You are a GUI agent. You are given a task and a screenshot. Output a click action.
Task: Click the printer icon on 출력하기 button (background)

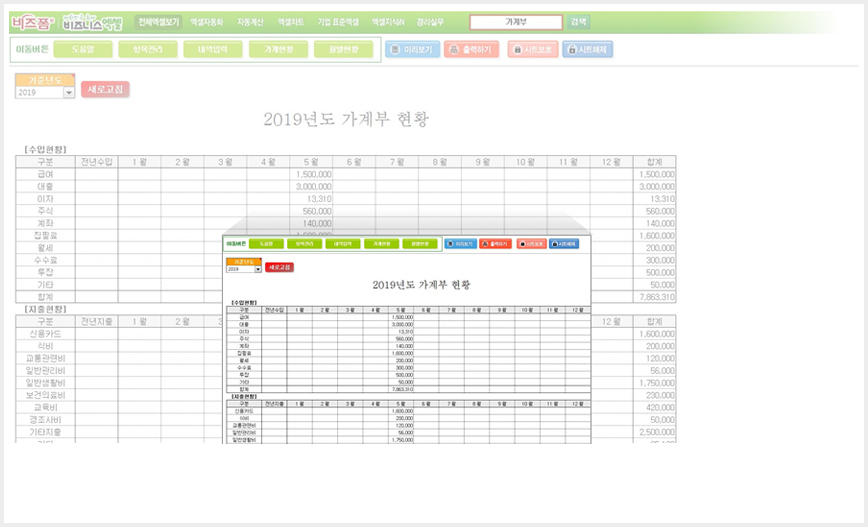(454, 49)
